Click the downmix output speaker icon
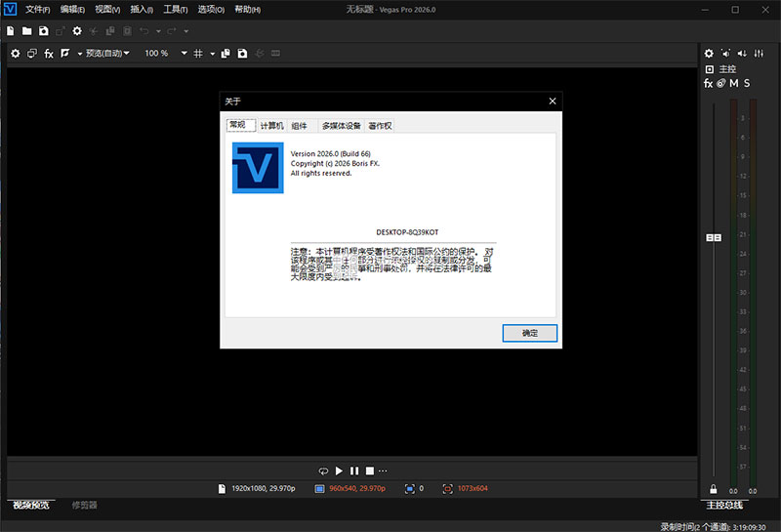781x532 pixels. 725,54
